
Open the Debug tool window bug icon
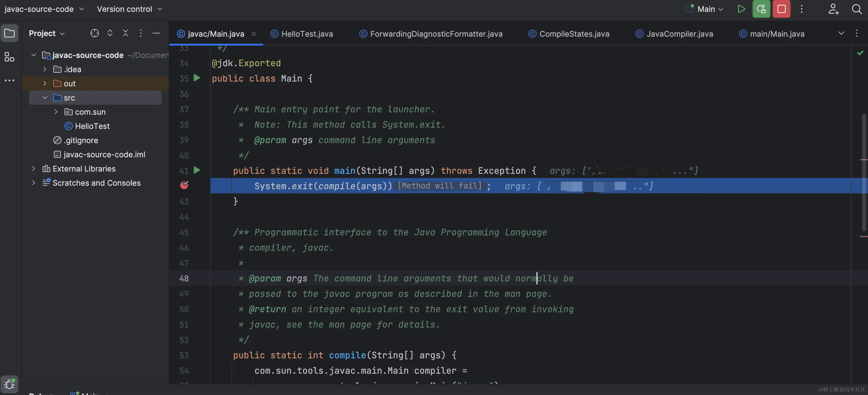click(x=9, y=384)
